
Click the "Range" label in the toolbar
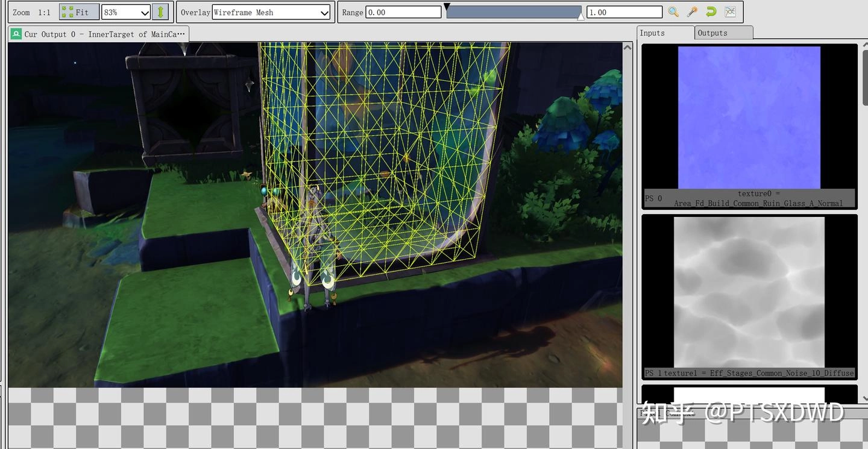coord(353,12)
